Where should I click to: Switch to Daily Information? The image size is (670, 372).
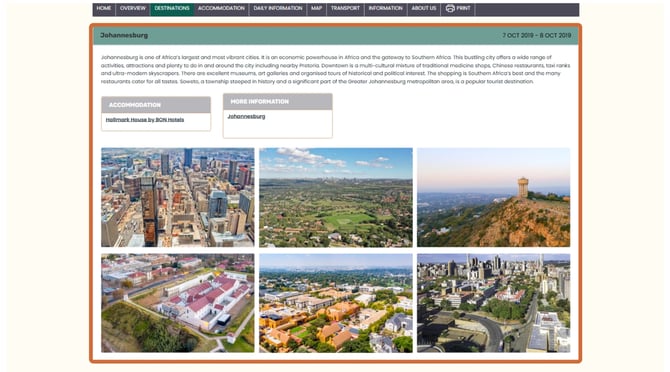click(x=278, y=9)
